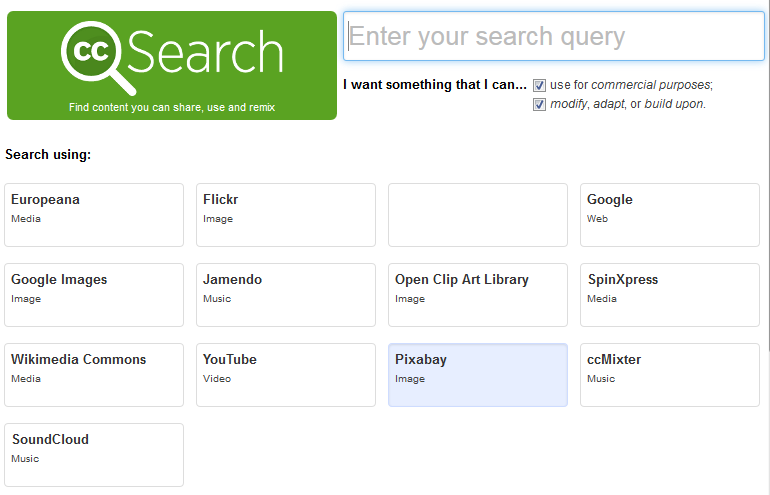The width and height of the screenshot is (770, 495).
Task: Select the blank search provider tile
Action: point(478,215)
